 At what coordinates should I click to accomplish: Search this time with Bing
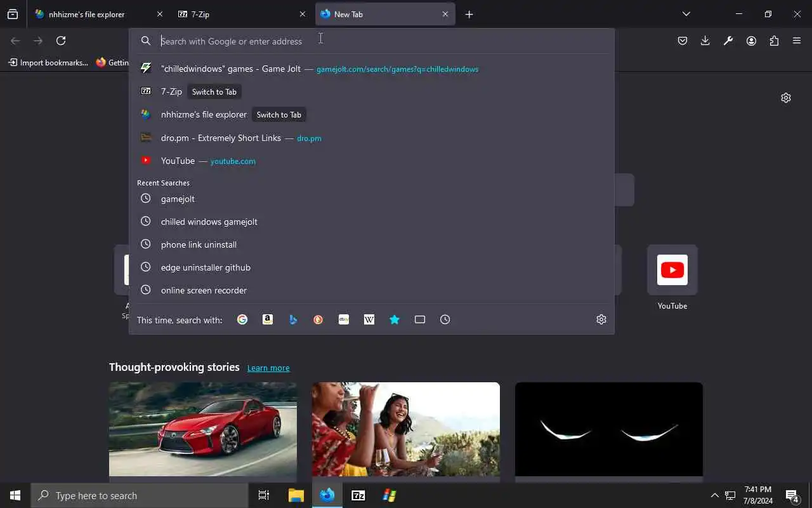tap(293, 319)
